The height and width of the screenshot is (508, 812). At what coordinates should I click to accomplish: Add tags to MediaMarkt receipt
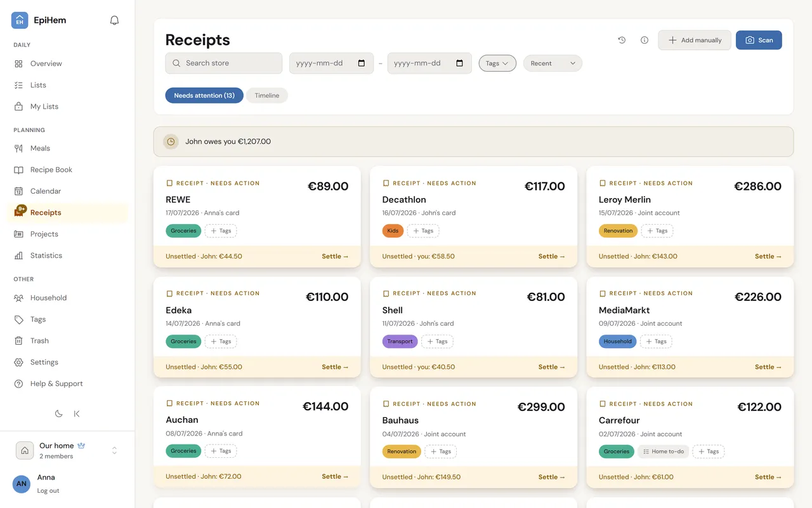[x=656, y=342]
